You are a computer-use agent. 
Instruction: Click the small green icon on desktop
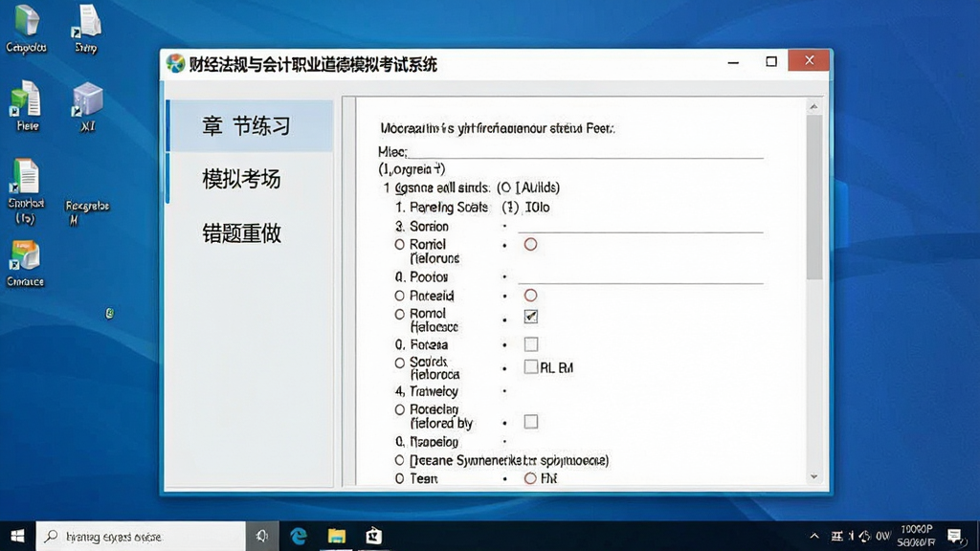[110, 313]
